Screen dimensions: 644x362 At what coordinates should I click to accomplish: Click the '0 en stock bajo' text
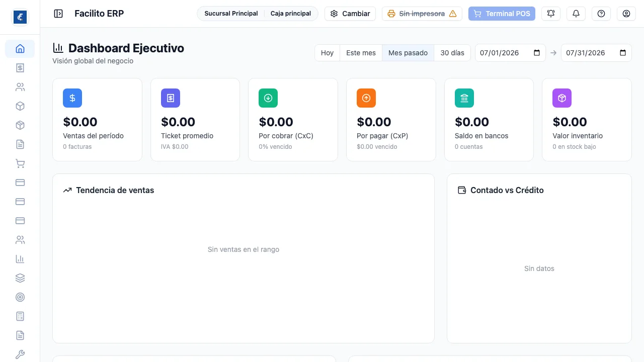(x=574, y=147)
